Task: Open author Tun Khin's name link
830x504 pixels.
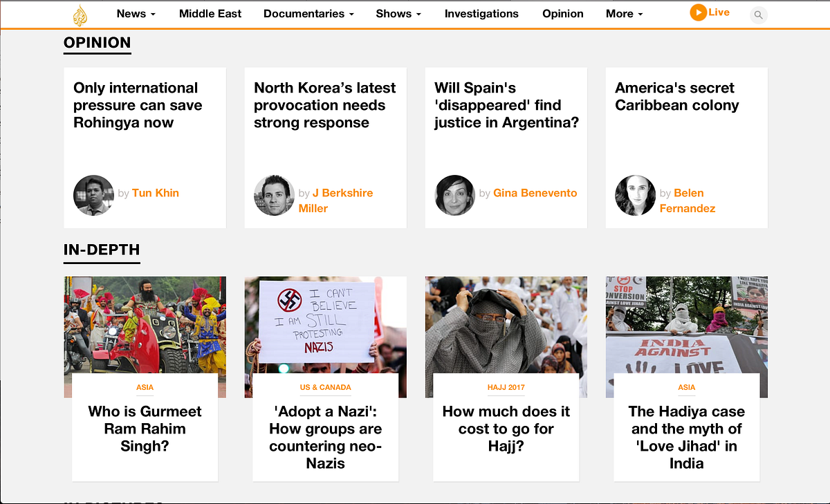Action: (x=156, y=193)
